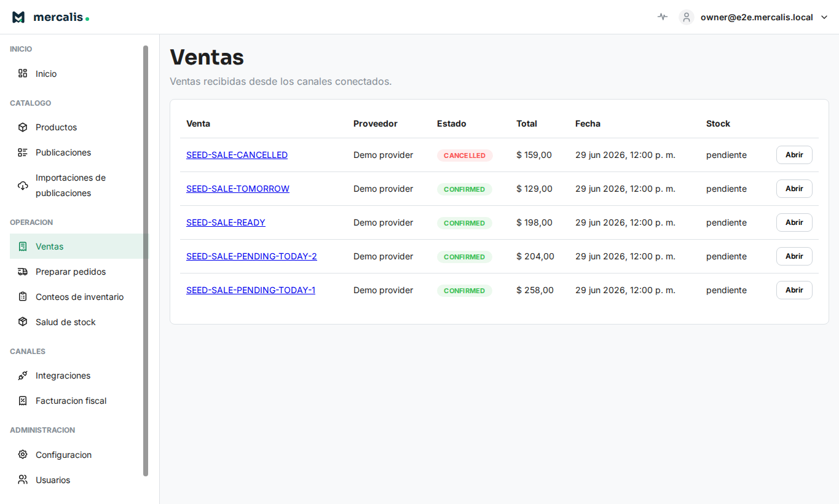Click the Fecha column header

coord(588,124)
